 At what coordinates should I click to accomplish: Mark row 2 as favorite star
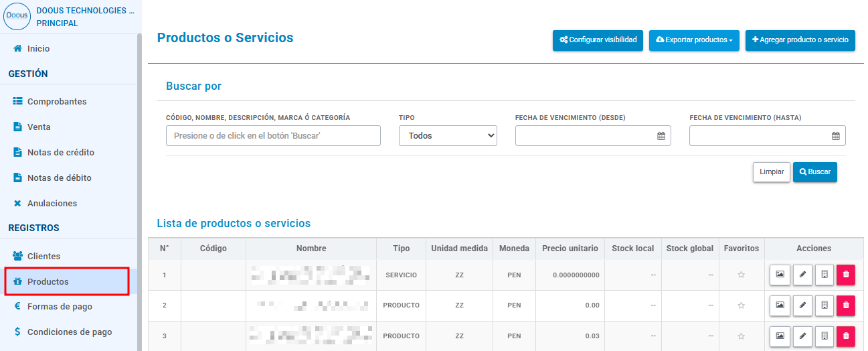[741, 305]
